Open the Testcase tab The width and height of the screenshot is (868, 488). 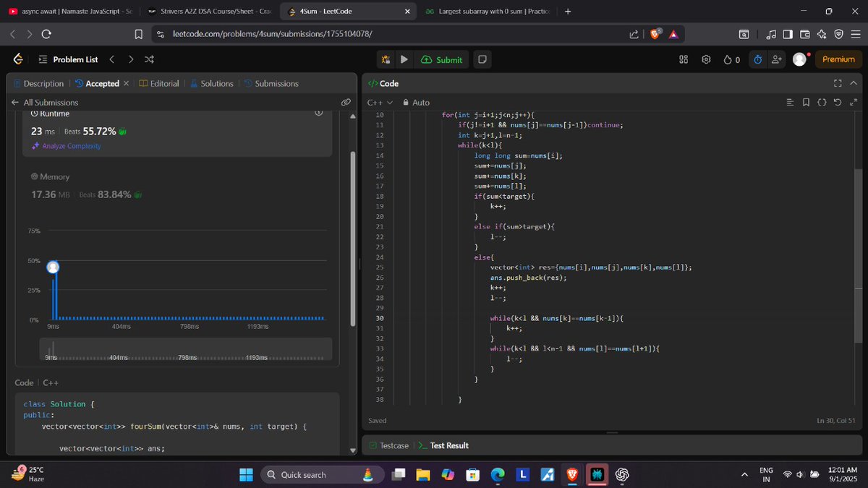[388, 445]
